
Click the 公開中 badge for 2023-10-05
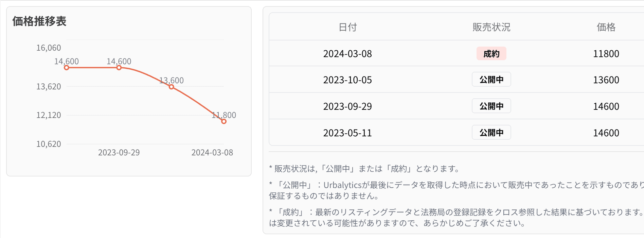491,79
